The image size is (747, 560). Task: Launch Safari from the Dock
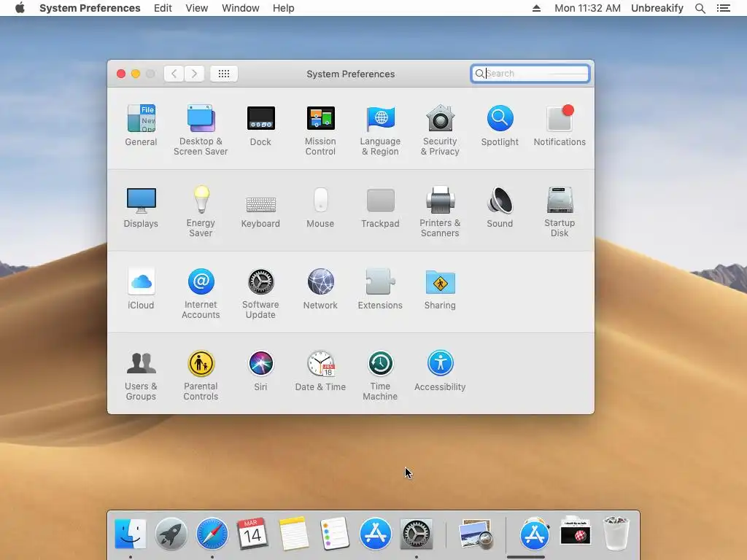point(212,533)
